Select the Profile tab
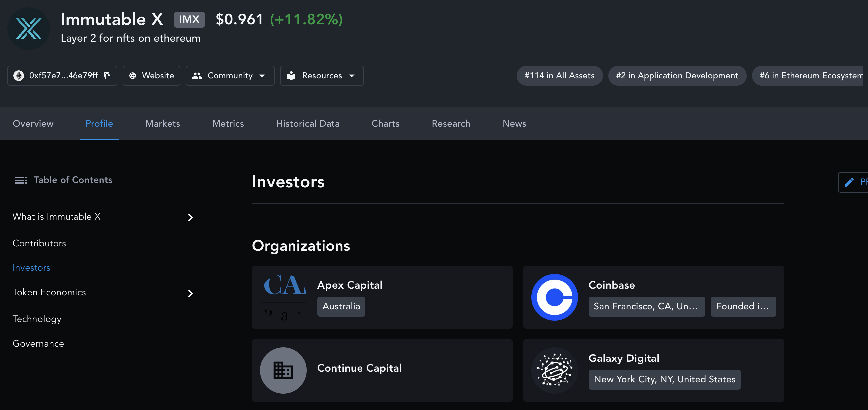This screenshot has width=868, height=410. point(99,123)
